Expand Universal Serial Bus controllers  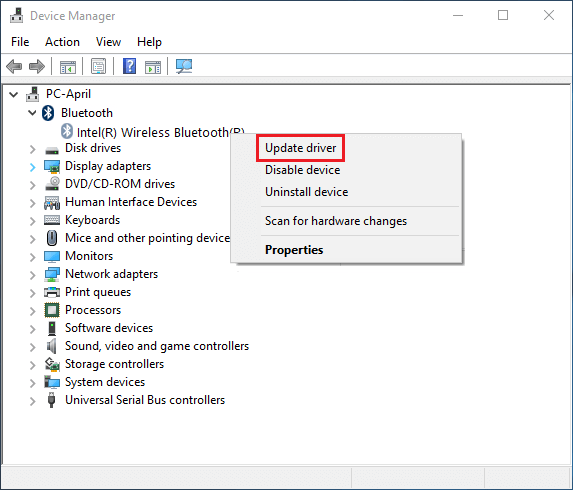tap(33, 401)
